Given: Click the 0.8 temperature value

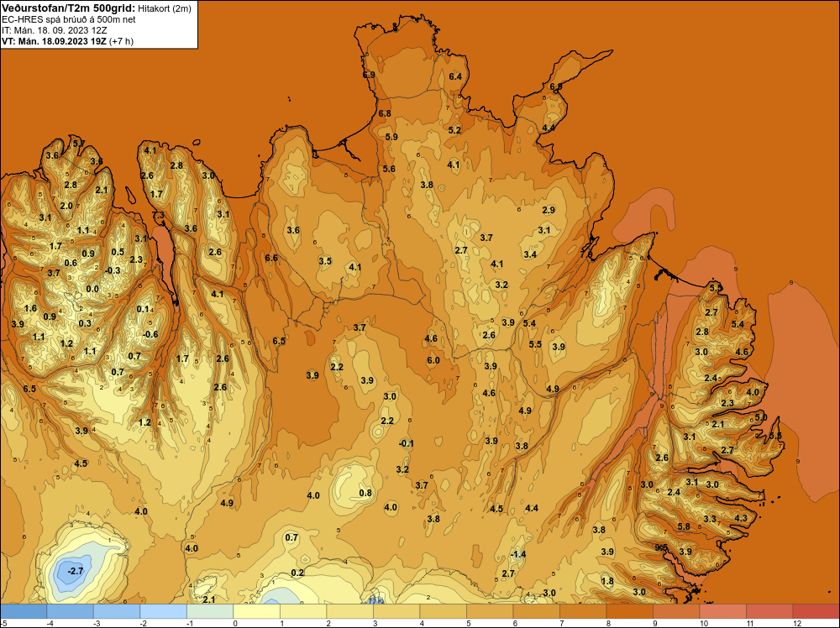Looking at the screenshot, I should coord(365,493).
